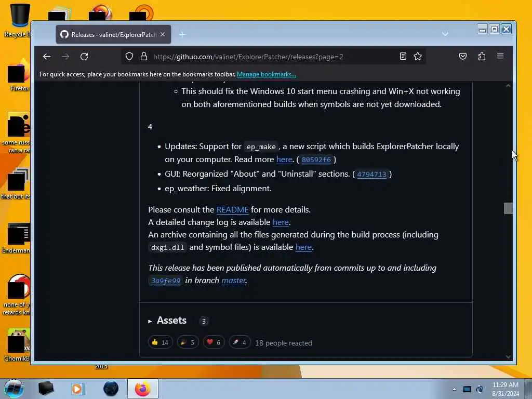Click the page scrollbar thumb
Screen dimensions: 532x399
[508, 208]
